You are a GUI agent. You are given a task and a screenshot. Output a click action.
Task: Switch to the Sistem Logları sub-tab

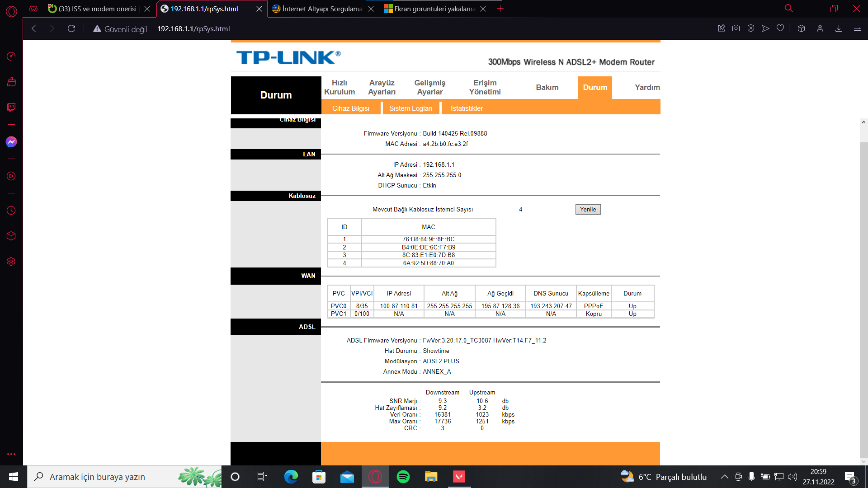[x=410, y=108]
